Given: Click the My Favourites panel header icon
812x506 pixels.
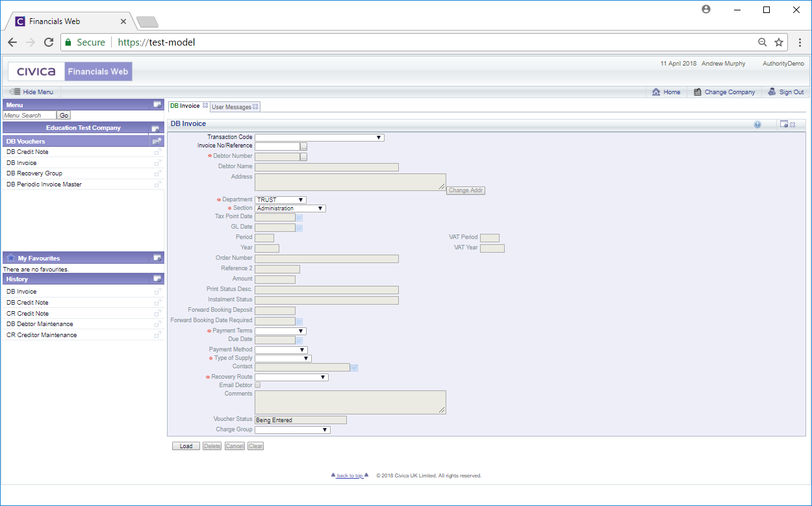Looking at the screenshot, I should coord(157,258).
